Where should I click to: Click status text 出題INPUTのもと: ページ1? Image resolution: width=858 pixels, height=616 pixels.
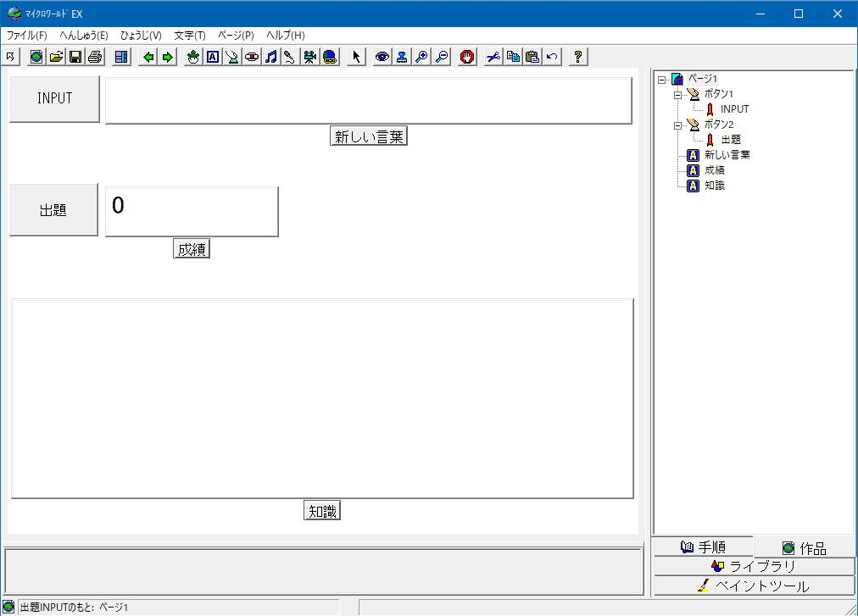74,608
